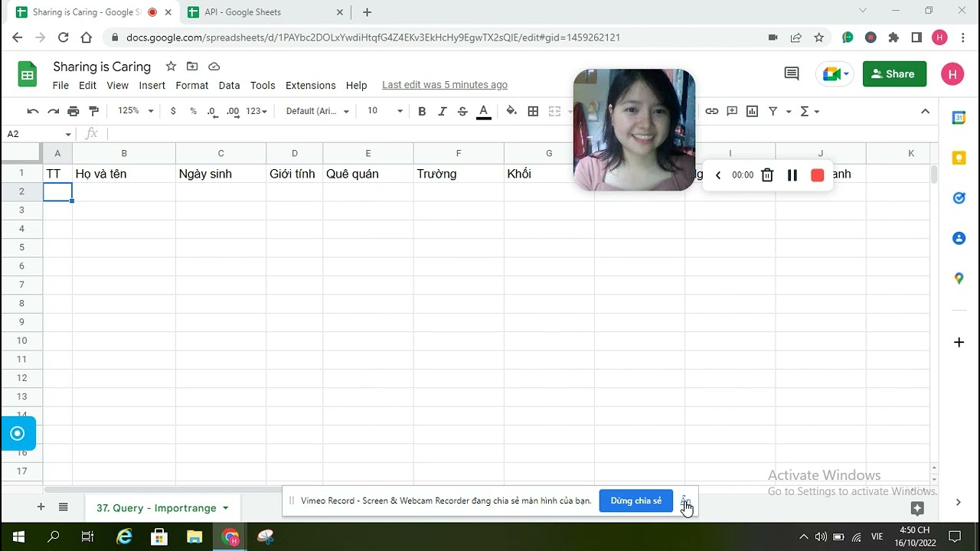Toggle bold formatting
Viewport: 980px width, 551px height.
click(x=422, y=111)
